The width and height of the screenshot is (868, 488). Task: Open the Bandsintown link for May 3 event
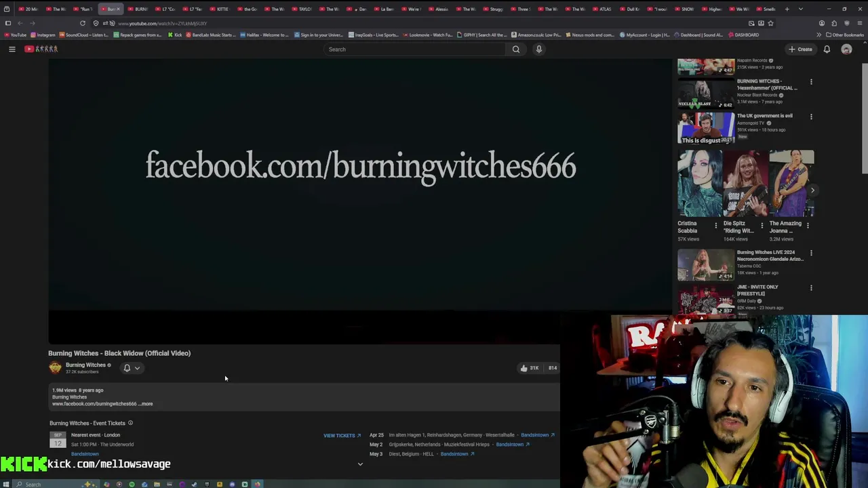click(x=457, y=454)
